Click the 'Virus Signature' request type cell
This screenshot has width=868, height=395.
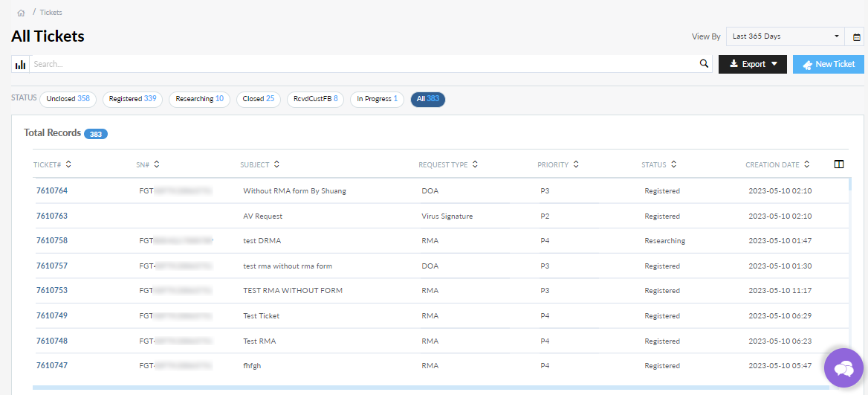[447, 216]
